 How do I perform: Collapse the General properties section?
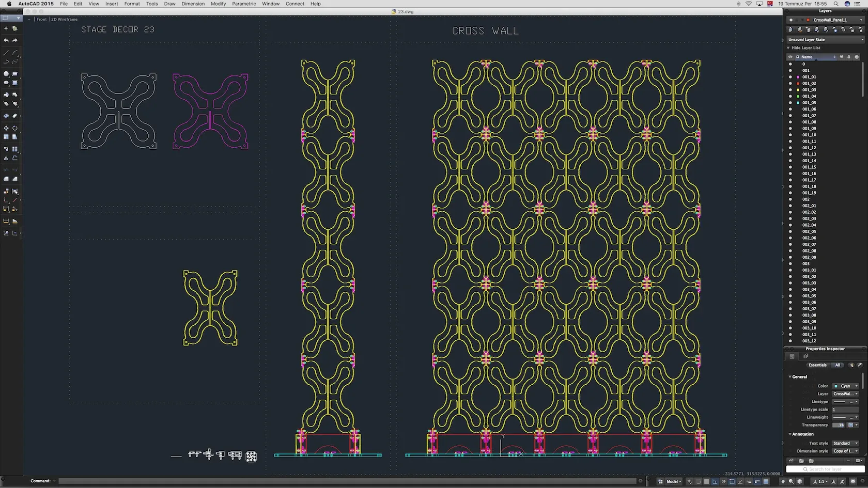[790, 377]
